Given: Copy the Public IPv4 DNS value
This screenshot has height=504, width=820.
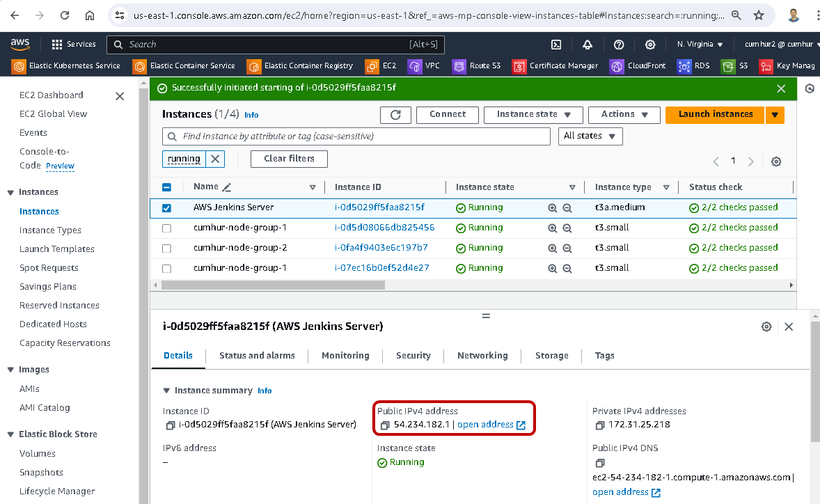Looking at the screenshot, I should (x=600, y=463).
